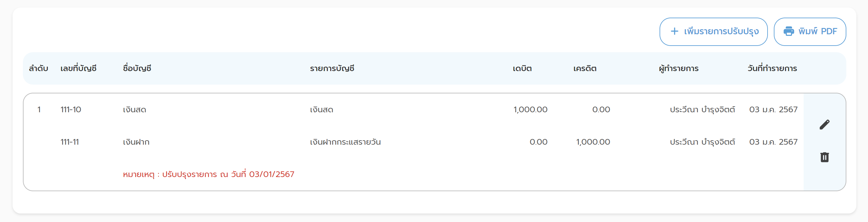Viewport: 868px width, 222px height.
Task: Select account number 111-11
Action: click(70, 142)
